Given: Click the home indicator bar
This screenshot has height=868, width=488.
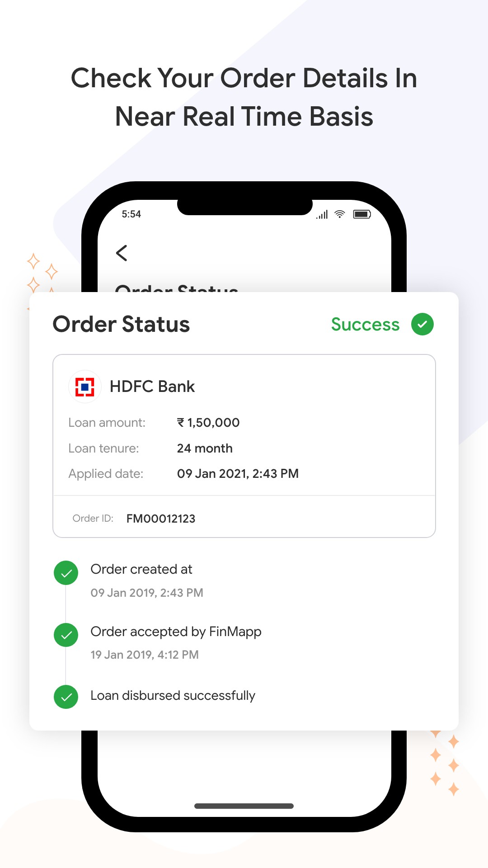Looking at the screenshot, I should point(244,806).
